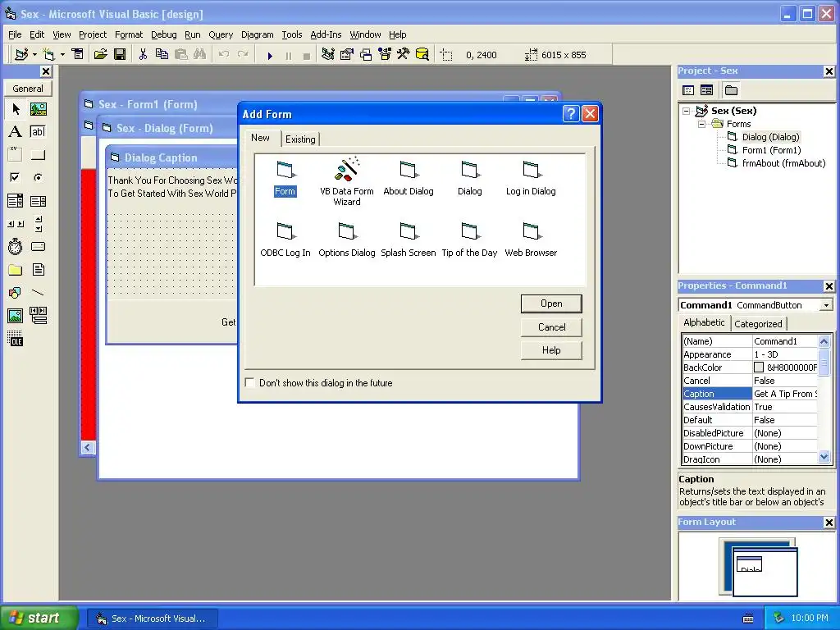Choose the Tip of the Day template

(x=469, y=240)
